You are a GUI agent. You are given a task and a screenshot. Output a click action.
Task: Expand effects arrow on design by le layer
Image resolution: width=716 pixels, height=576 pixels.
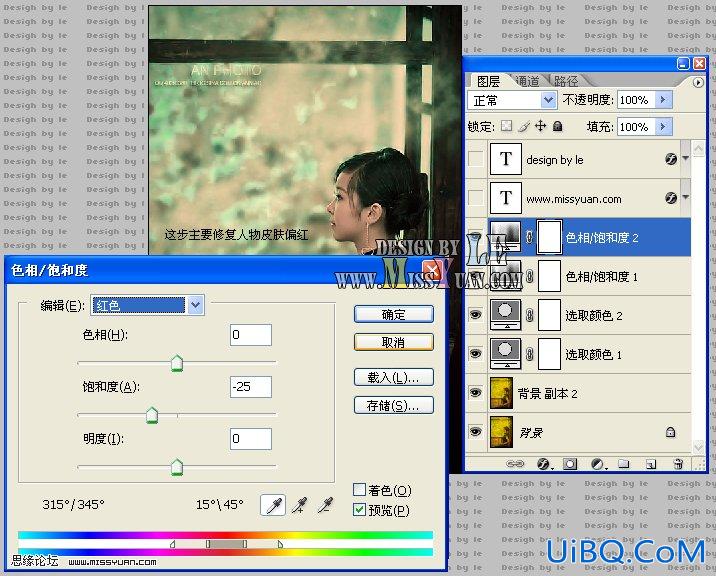click(685, 159)
